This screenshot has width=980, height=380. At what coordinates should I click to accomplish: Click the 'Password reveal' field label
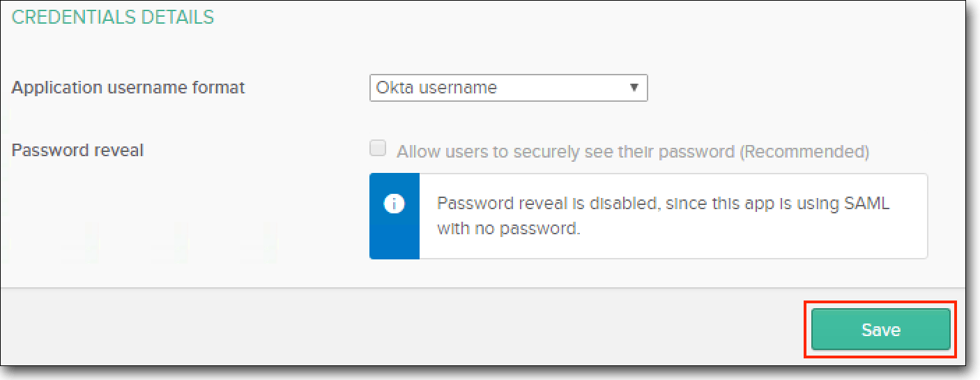[77, 150]
